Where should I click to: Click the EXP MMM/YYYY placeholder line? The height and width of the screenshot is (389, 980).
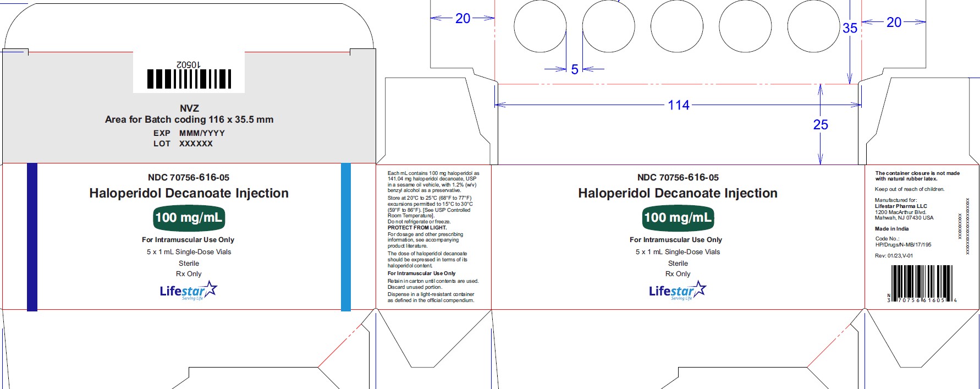tap(189, 133)
